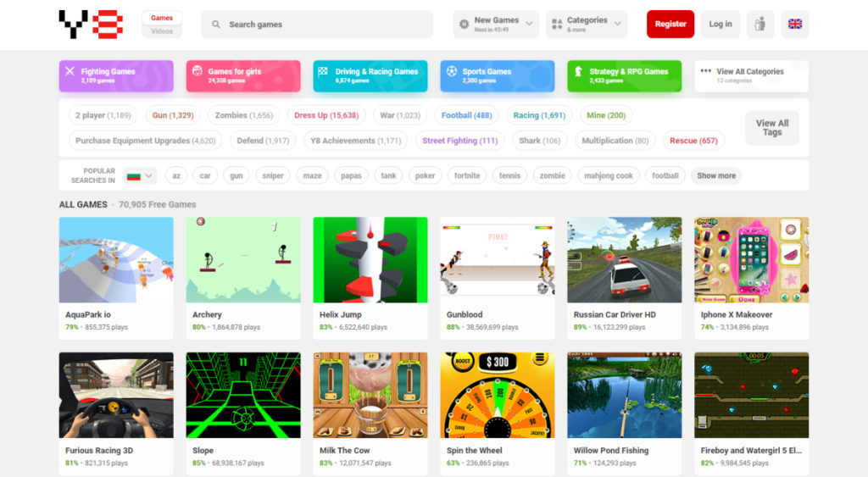Screen dimensions: 868x477
Task: Select the Dress Up tag
Action: [x=325, y=115]
